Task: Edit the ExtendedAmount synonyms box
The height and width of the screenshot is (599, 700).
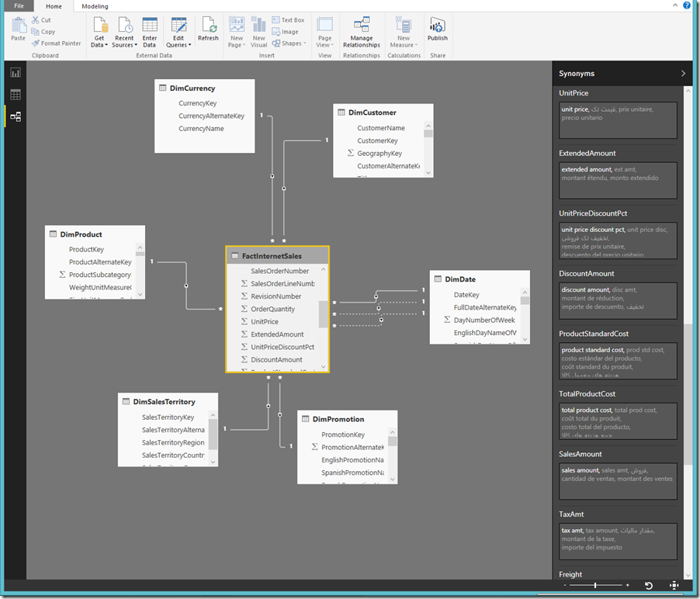Action: (618, 180)
